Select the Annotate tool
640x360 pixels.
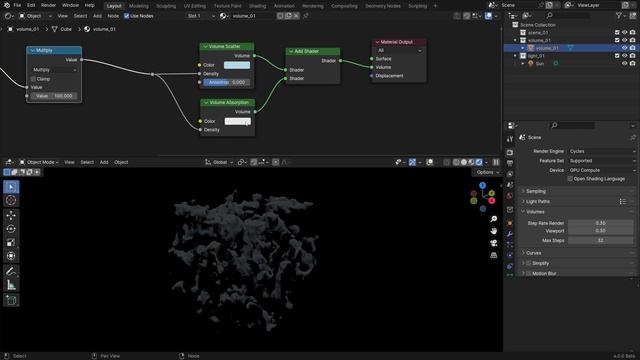11,271
